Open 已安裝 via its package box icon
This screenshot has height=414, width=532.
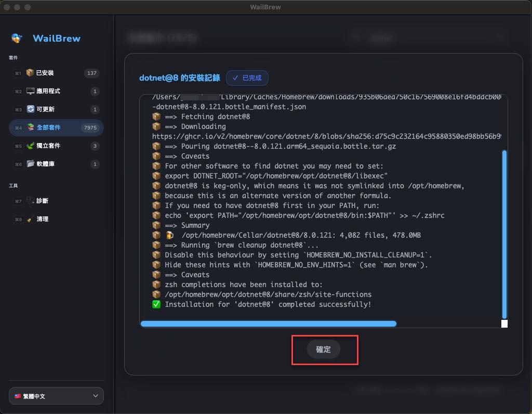tap(30, 73)
